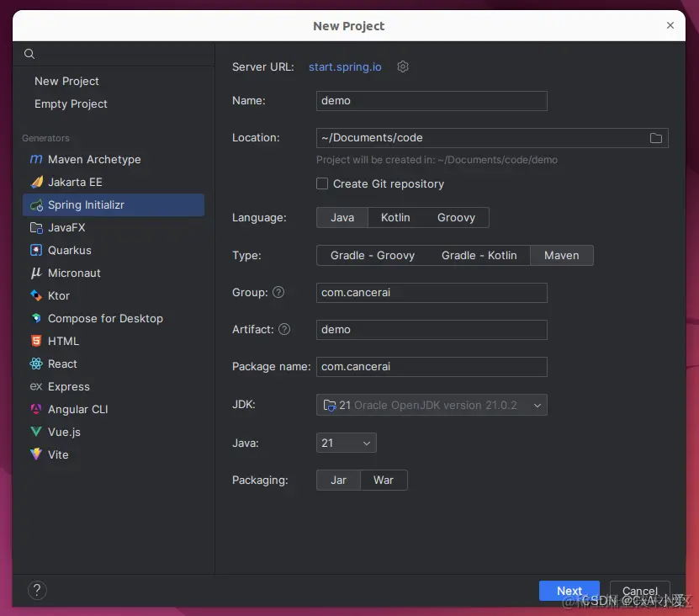This screenshot has width=699, height=616.
Task: Click the search magnifier icon
Action: (29, 54)
